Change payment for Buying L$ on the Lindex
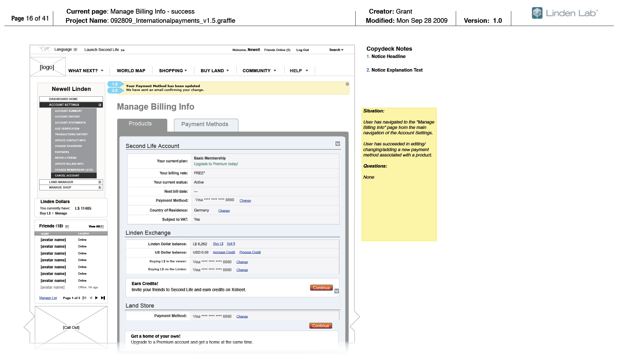 (242, 270)
